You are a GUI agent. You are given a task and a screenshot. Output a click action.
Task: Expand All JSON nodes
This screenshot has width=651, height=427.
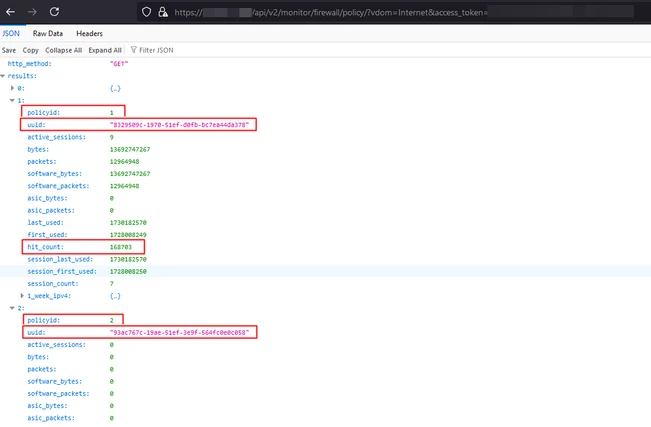pos(105,50)
